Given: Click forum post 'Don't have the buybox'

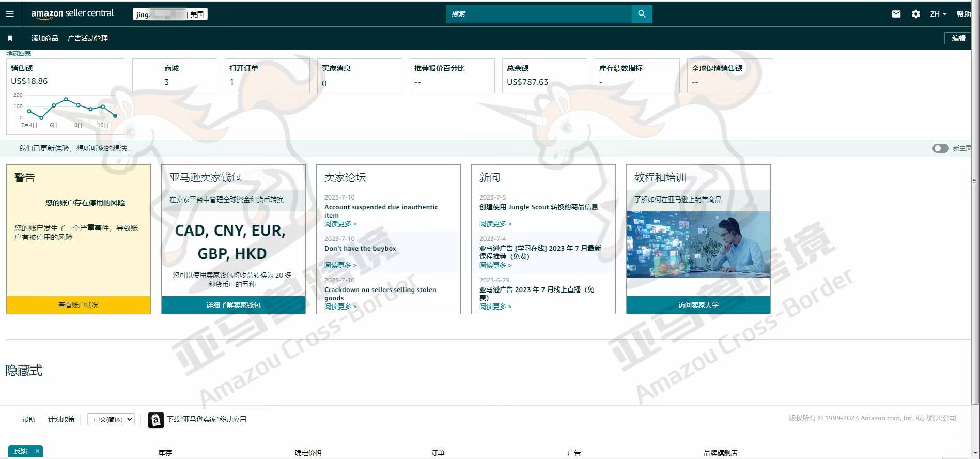Looking at the screenshot, I should point(360,249).
